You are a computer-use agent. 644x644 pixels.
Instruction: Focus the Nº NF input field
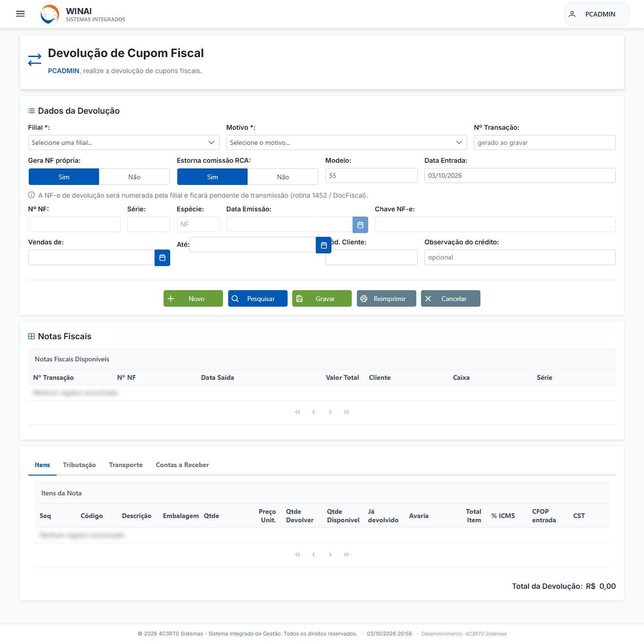(x=74, y=225)
